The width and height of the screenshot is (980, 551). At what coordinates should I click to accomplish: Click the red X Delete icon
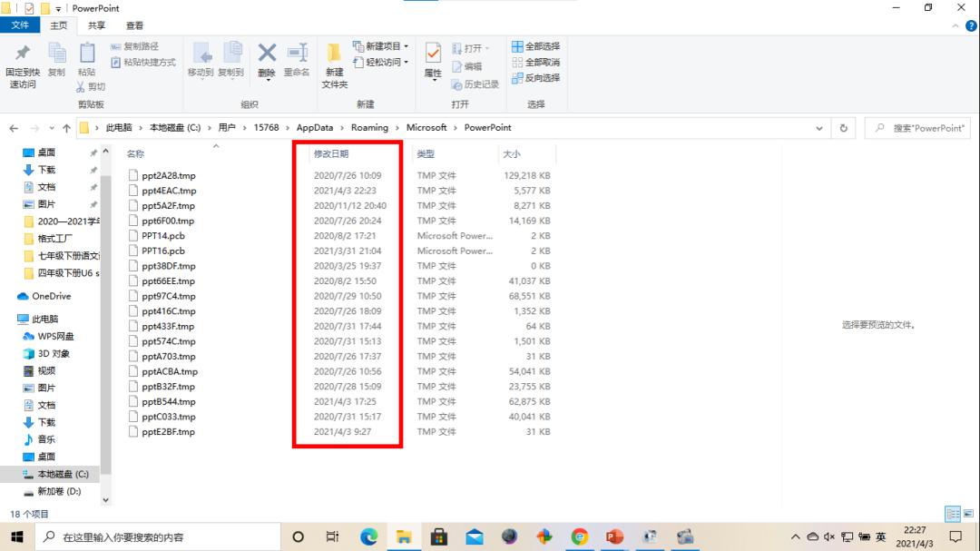pyautogui.click(x=267, y=54)
